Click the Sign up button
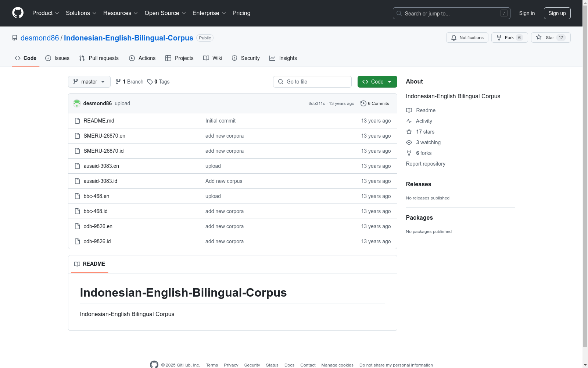Viewport: 588px width, 368px height. 557,13
